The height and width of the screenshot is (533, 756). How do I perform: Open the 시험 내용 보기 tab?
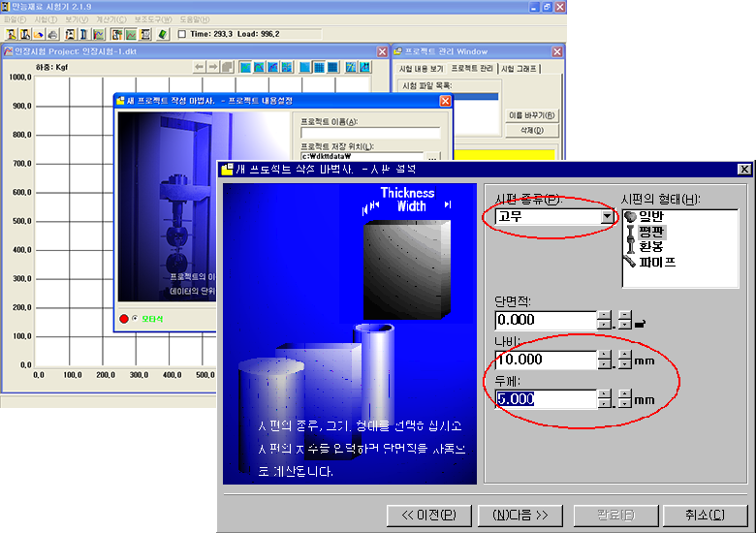pyautogui.click(x=423, y=69)
